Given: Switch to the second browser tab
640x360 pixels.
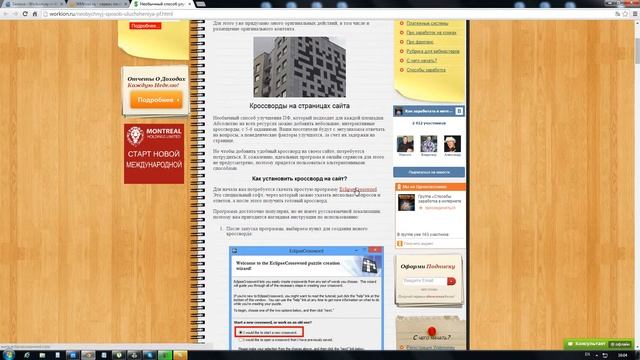Looking at the screenshot, I should [x=98, y=4].
